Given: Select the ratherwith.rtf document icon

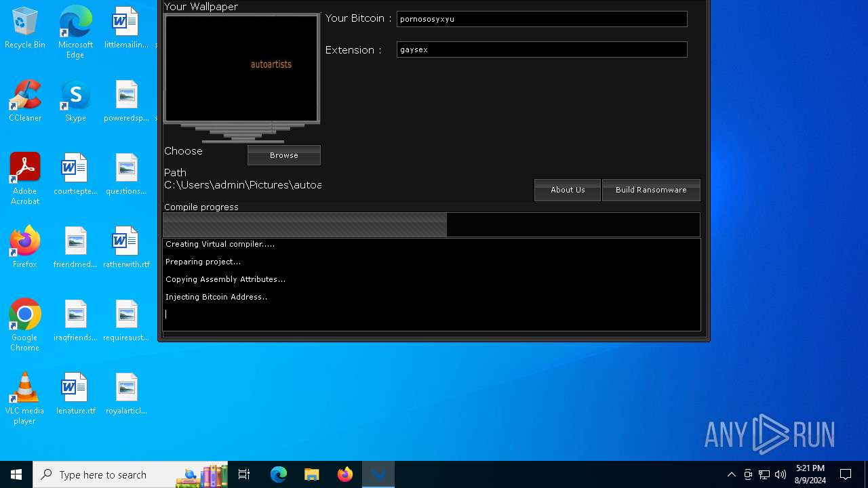Looking at the screenshot, I should (x=126, y=248).
